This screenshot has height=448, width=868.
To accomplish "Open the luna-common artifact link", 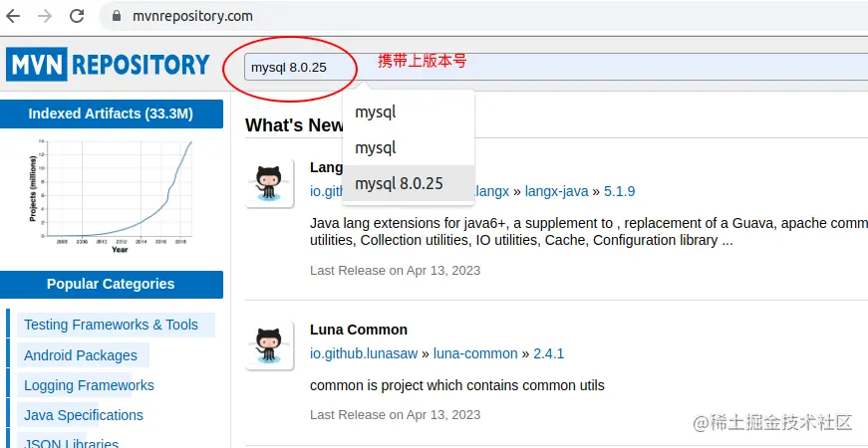I will [x=475, y=353].
